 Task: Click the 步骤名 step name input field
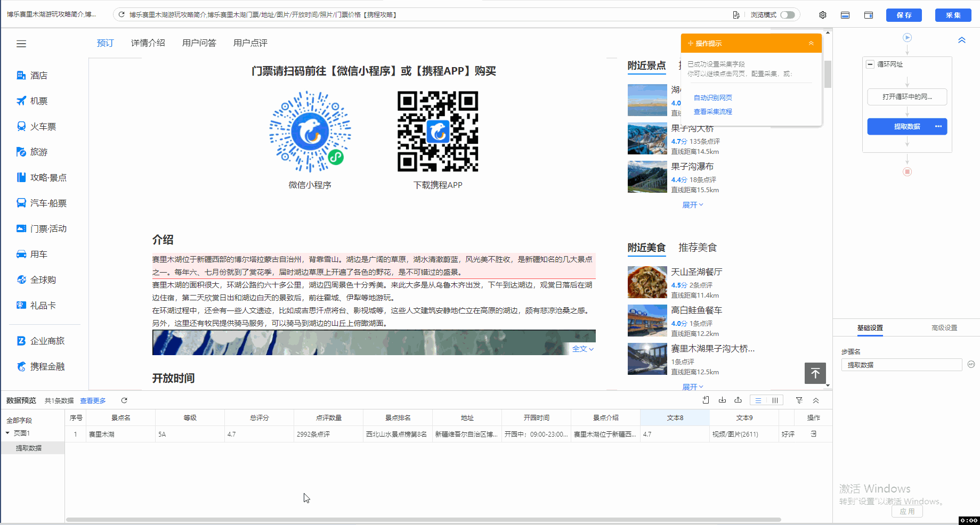pos(902,365)
